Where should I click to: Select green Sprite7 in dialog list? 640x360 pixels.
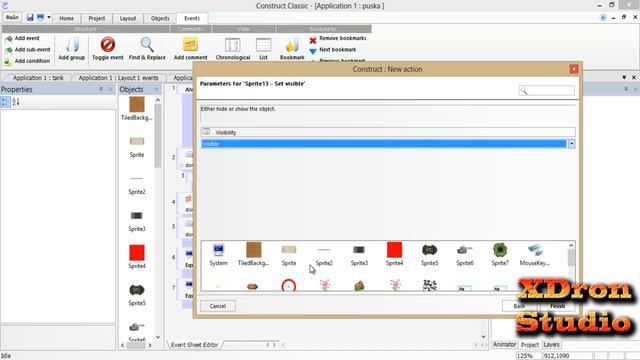pos(500,255)
